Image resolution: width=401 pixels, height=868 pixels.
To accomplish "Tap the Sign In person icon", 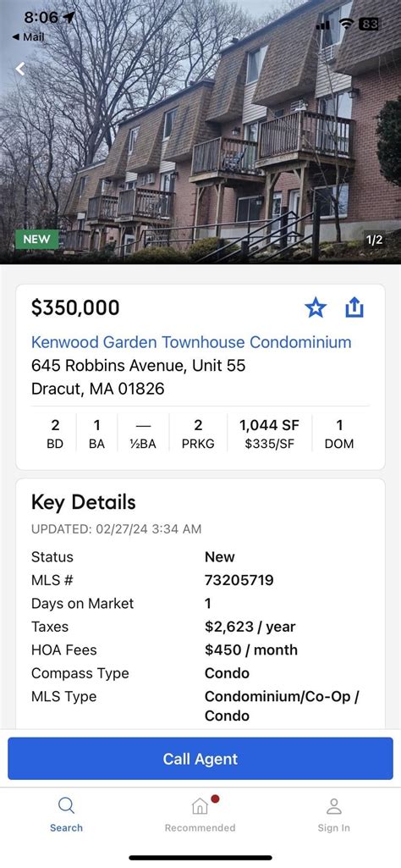I will [333, 806].
